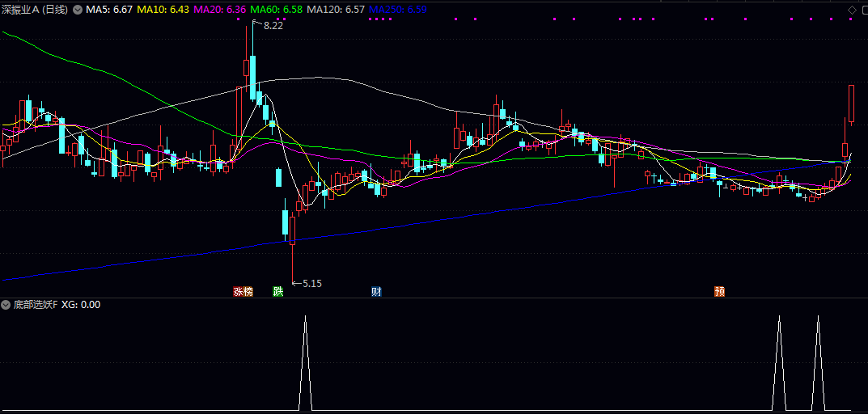Click the 榜 event marker icon
The height and width of the screenshot is (414, 868).
click(x=248, y=291)
